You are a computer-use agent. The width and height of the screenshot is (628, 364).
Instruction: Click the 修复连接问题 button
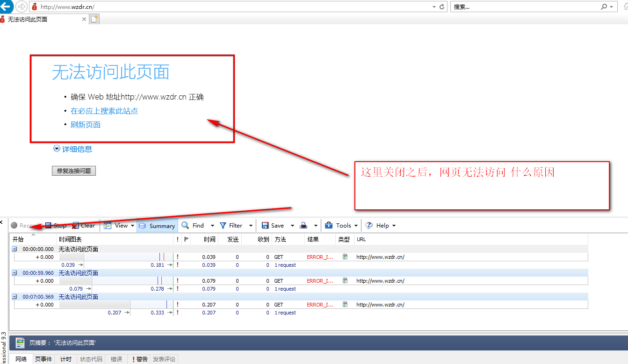pyautogui.click(x=74, y=171)
